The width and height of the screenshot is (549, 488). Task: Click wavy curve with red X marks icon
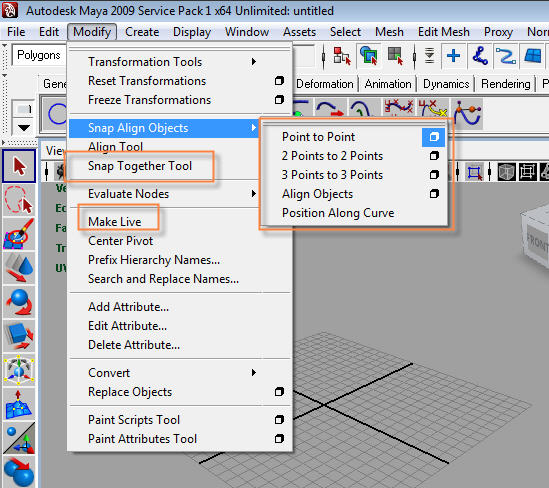[x=398, y=109]
